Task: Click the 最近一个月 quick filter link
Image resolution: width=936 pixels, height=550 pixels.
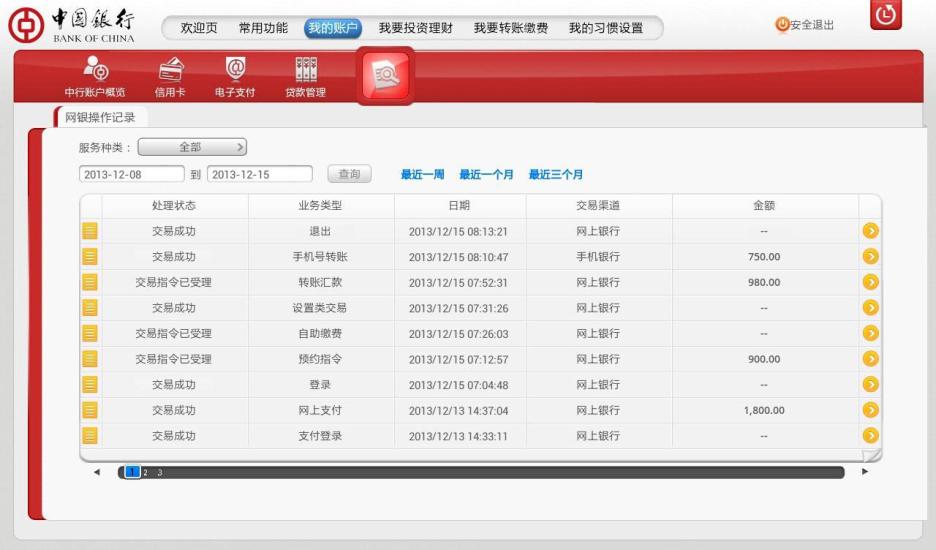Action: (486, 175)
